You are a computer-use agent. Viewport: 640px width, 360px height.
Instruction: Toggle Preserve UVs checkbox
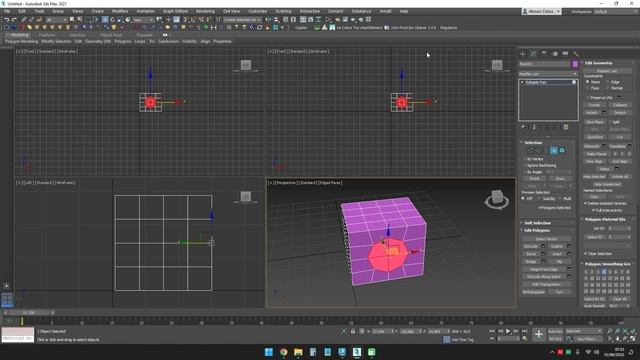(x=588, y=98)
